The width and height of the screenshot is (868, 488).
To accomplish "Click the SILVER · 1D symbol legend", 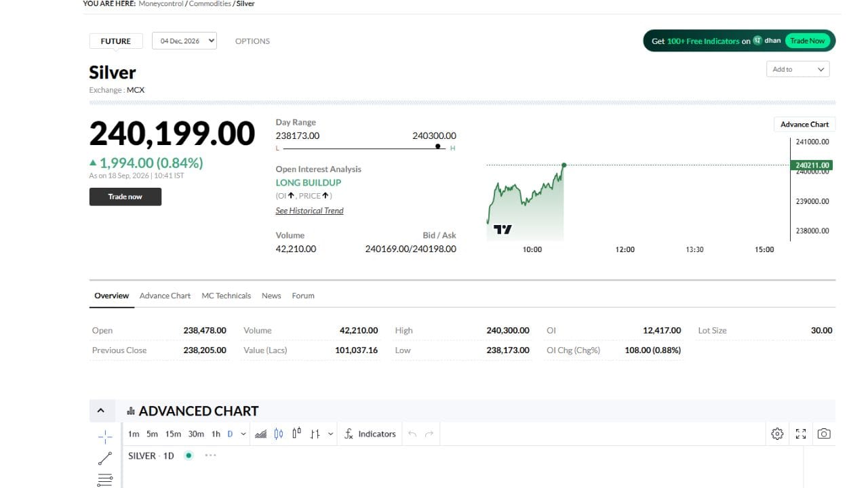I will coord(151,455).
